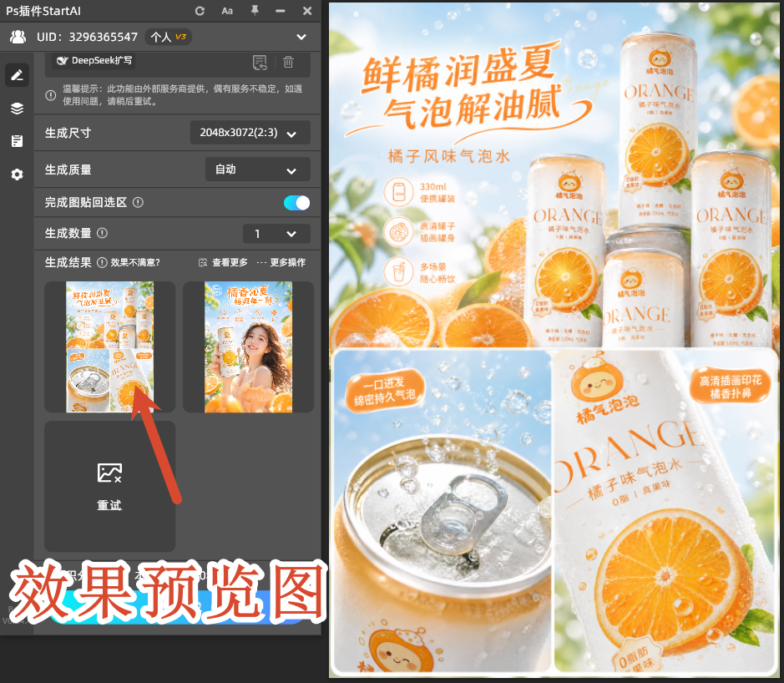Select the pencil edit sidebar icon

coord(17,75)
